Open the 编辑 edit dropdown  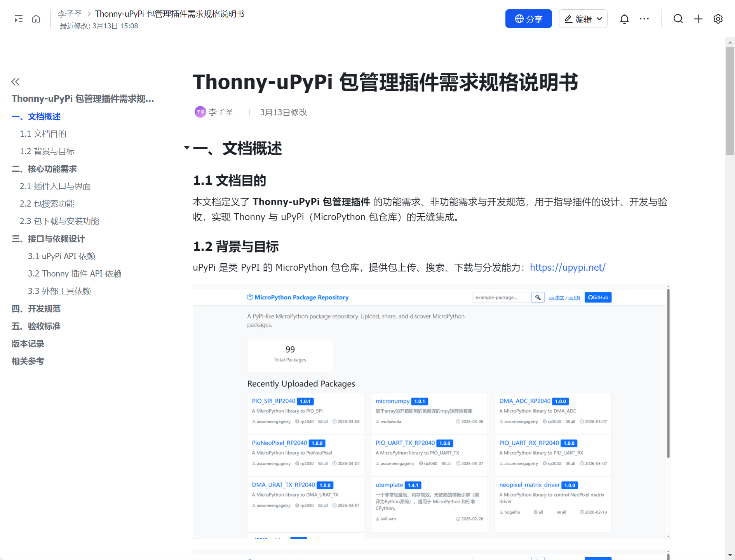583,19
